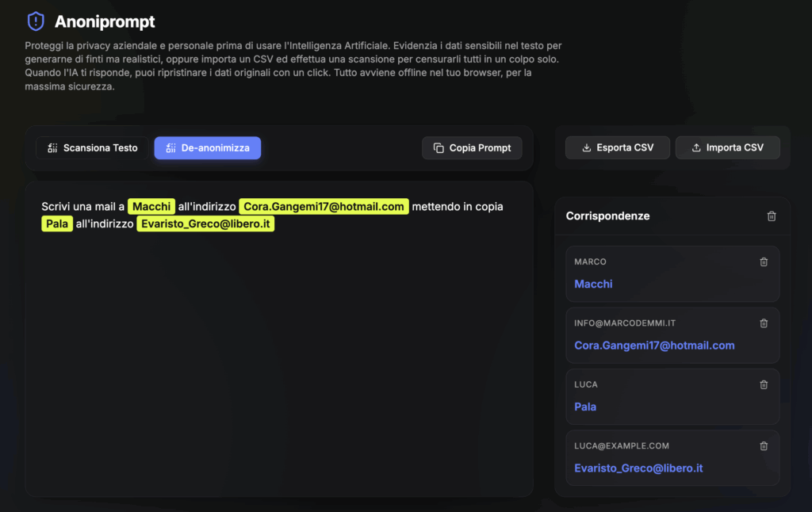
Task: Delete the LUCA correspondence entry
Action: point(764,384)
